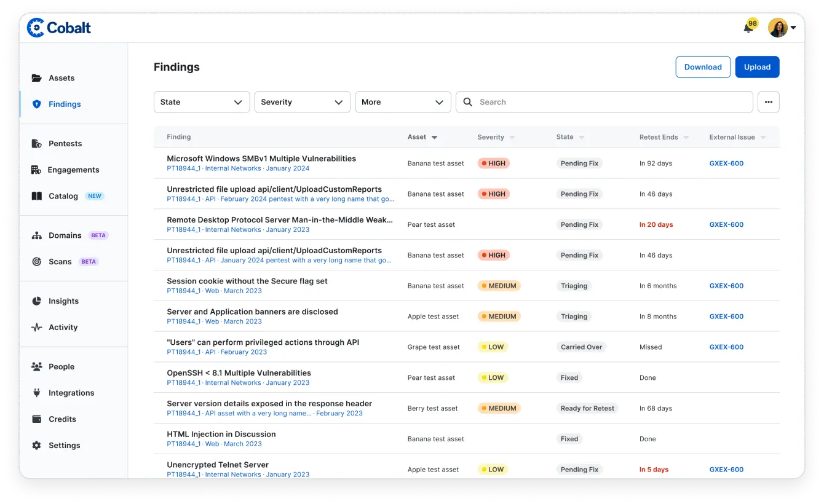824x504 pixels.
Task: Click "Missed" retest status
Action: click(651, 347)
